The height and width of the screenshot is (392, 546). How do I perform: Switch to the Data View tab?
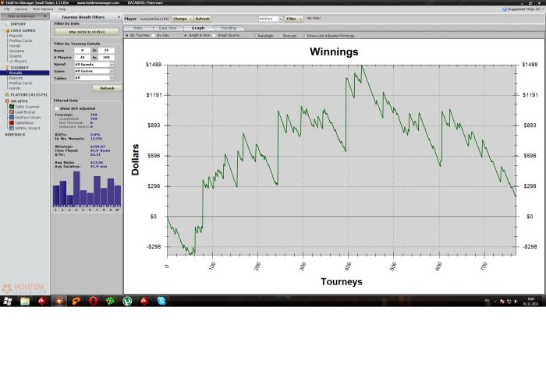pos(168,28)
